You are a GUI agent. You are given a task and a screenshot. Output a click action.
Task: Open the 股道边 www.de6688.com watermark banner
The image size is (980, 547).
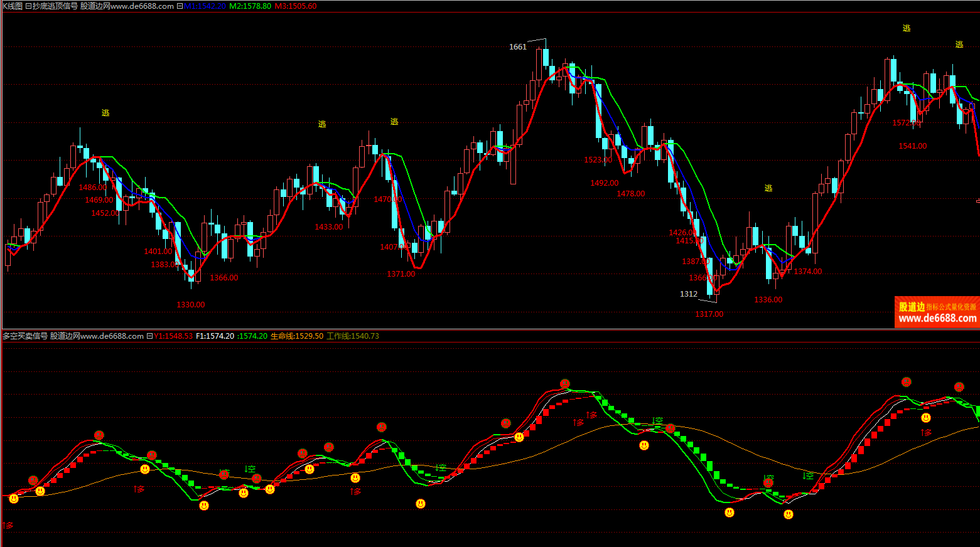(x=937, y=312)
